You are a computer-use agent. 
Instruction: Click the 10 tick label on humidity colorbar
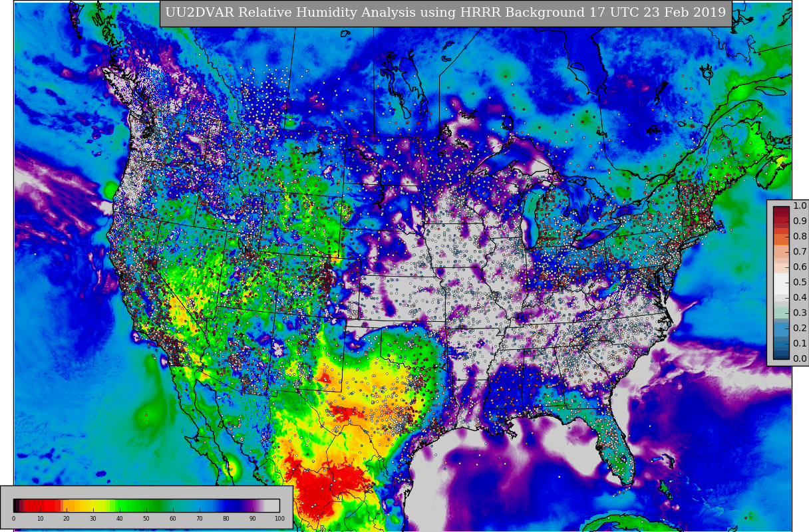[x=40, y=519]
